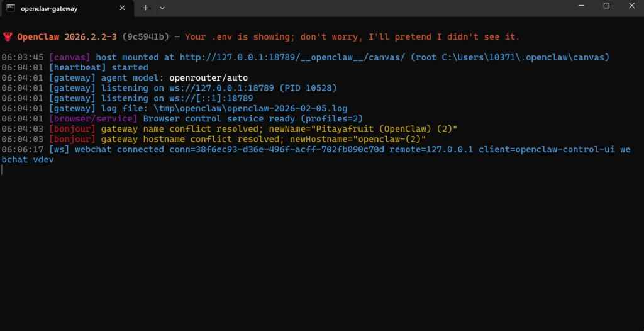This screenshot has width=644, height=331.
Task: Click the terminal icon in the openclaw-gateway tab
Action: 11,8
